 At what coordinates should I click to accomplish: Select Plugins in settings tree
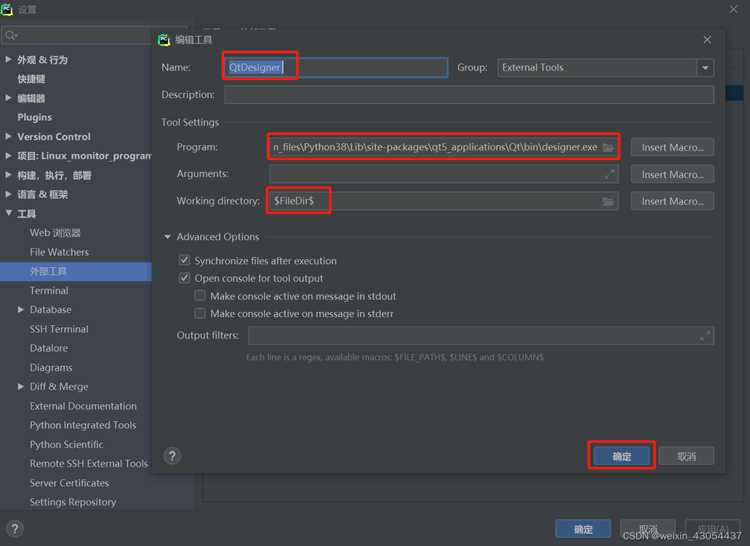pos(34,117)
